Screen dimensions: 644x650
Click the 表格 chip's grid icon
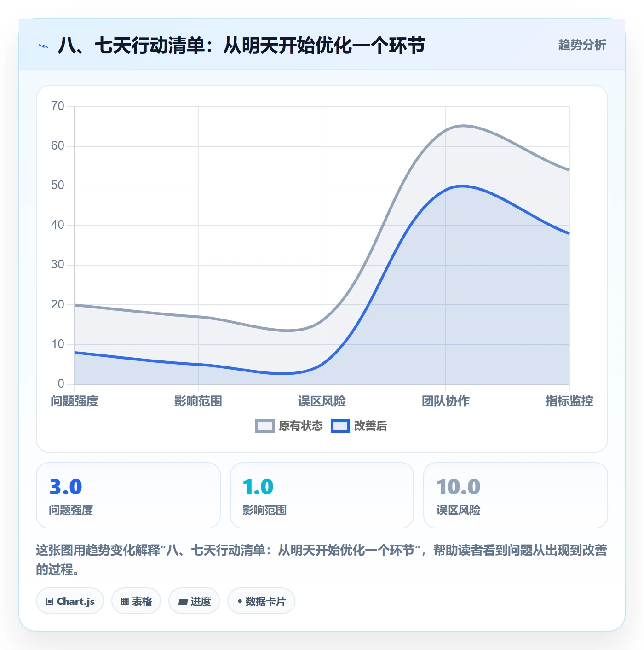click(125, 602)
